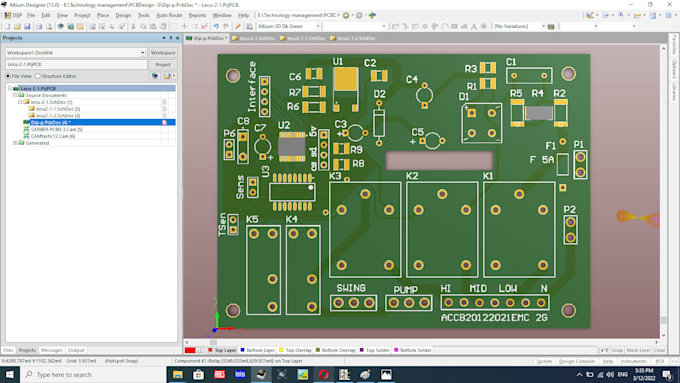Create a new document with the toolbar icon

click(x=7, y=27)
